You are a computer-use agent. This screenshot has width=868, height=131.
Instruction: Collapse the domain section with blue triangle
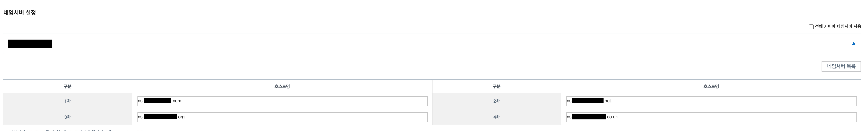pos(853,43)
